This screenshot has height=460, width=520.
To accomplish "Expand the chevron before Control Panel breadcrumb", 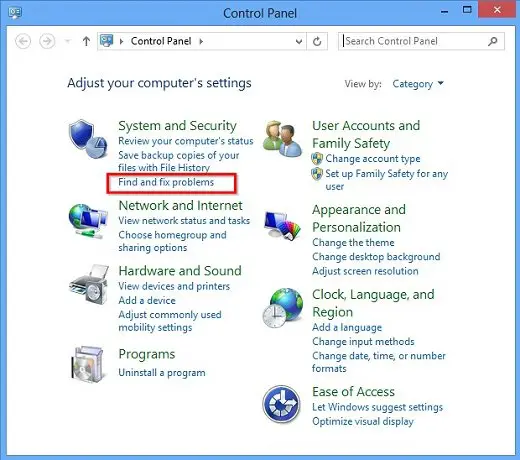I will tap(121, 41).
